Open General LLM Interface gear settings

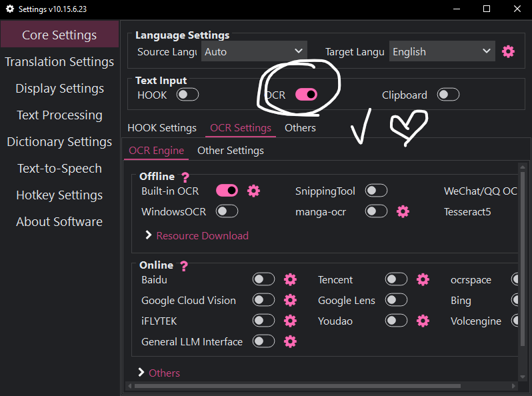click(x=290, y=341)
